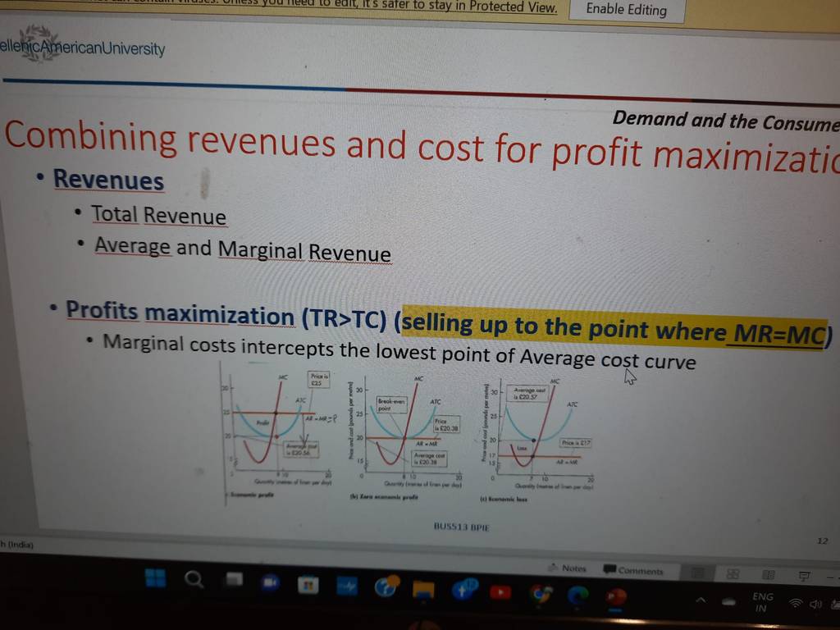Select the economic profit graph image
Viewport: 840px width, 630px height.
point(277,435)
